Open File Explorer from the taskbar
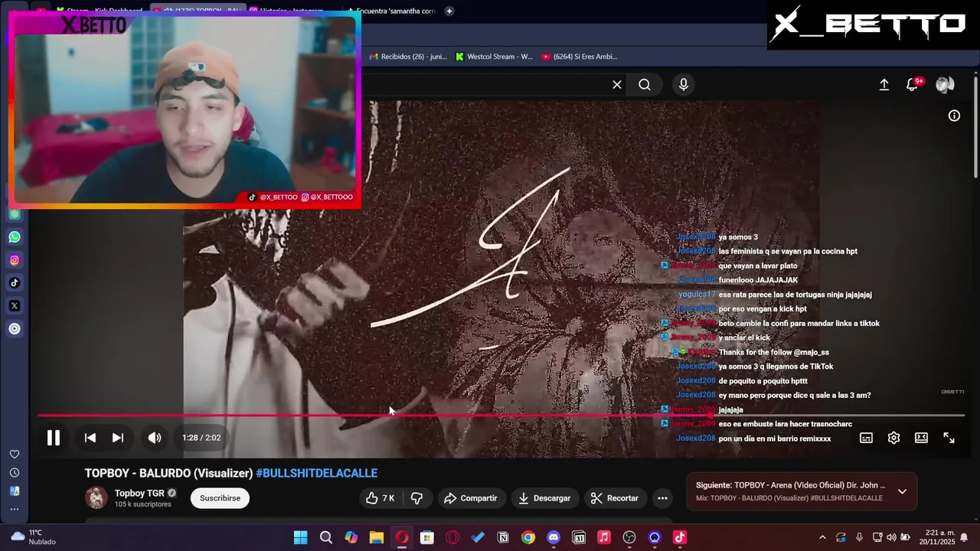Viewport: 980px width, 551px height. click(x=376, y=537)
